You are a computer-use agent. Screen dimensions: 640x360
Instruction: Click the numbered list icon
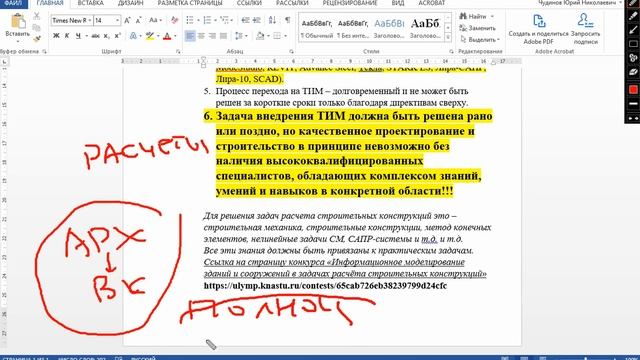pos(207,20)
